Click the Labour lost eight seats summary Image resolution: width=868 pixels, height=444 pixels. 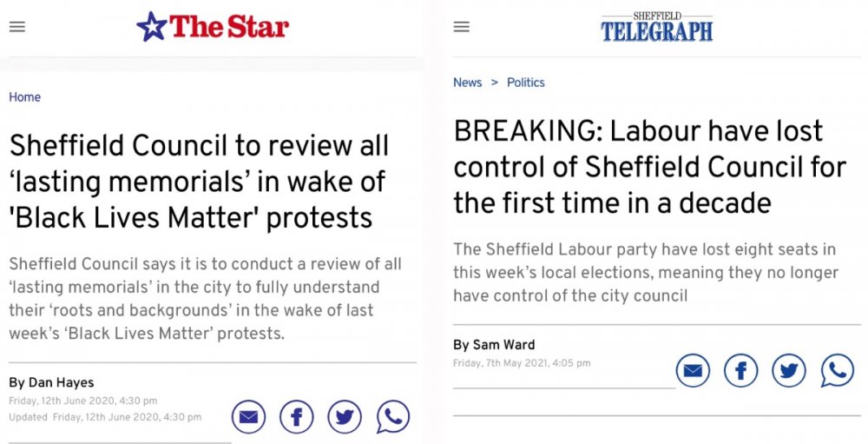tap(644, 273)
